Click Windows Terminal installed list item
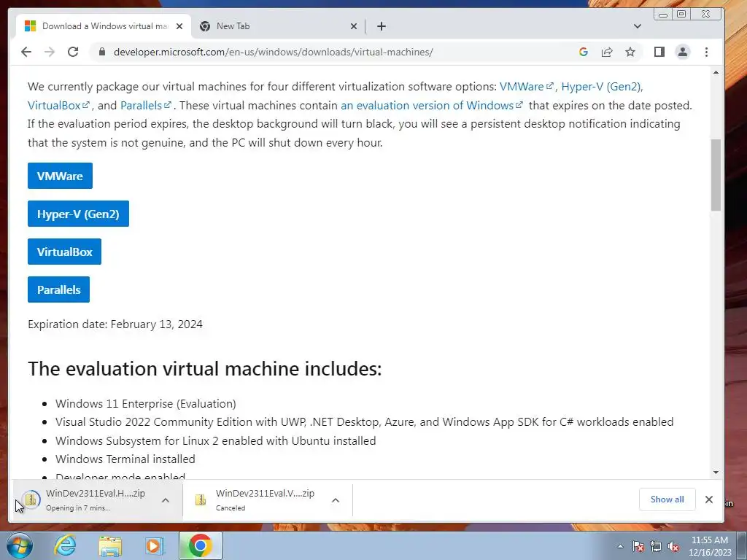The width and height of the screenshot is (747, 560). click(125, 459)
